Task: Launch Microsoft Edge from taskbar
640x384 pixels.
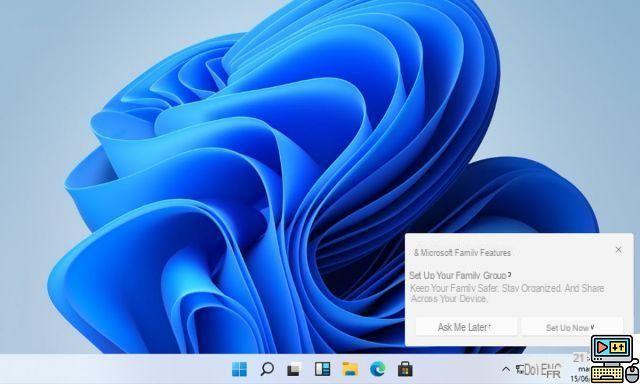Action: (378, 369)
